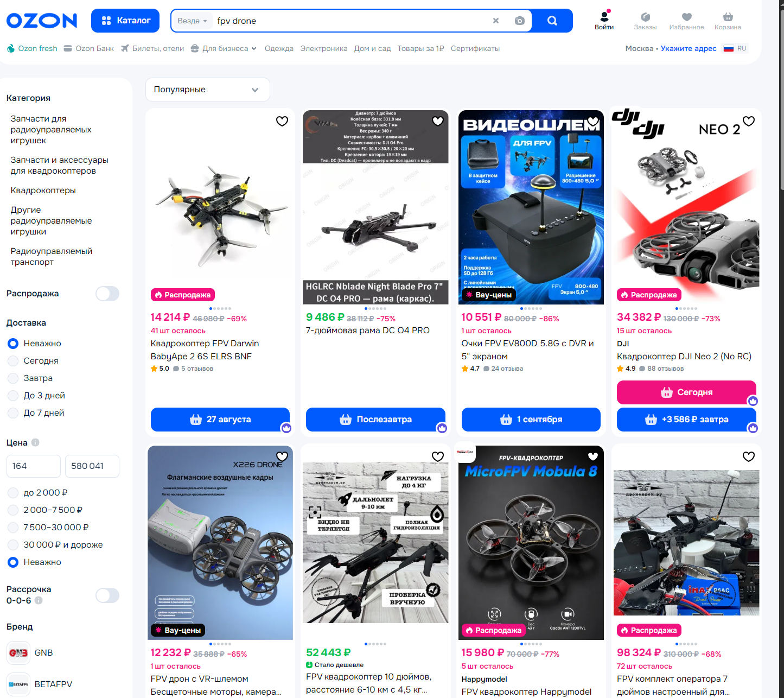
Task: Toggle the Рассрочка 0-0-6 switch
Action: click(107, 595)
